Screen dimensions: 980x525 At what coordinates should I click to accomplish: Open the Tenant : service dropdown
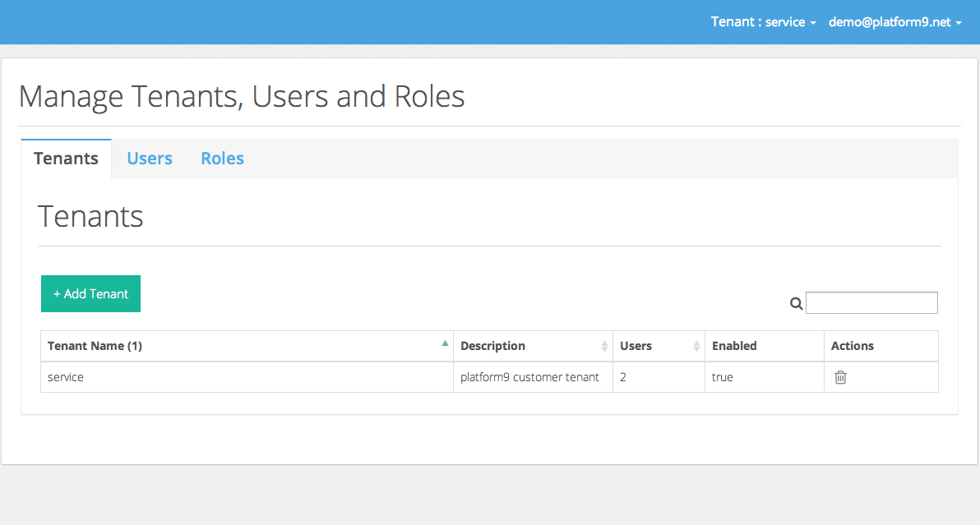pos(763,22)
